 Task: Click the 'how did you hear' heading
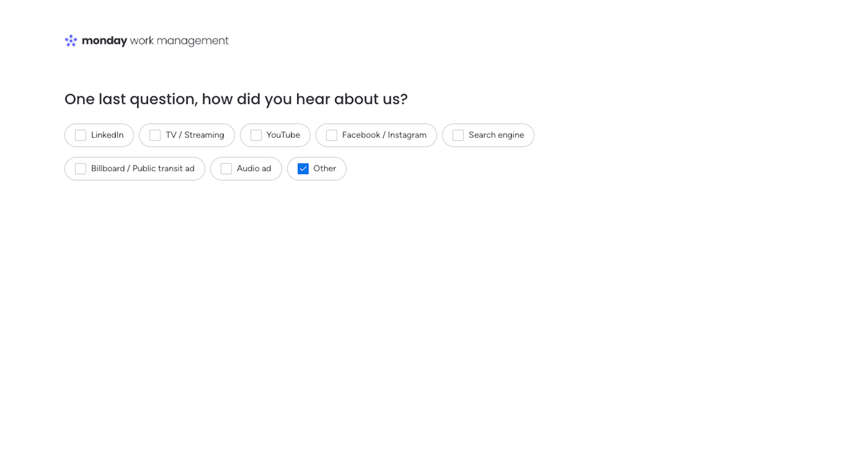[x=236, y=99]
